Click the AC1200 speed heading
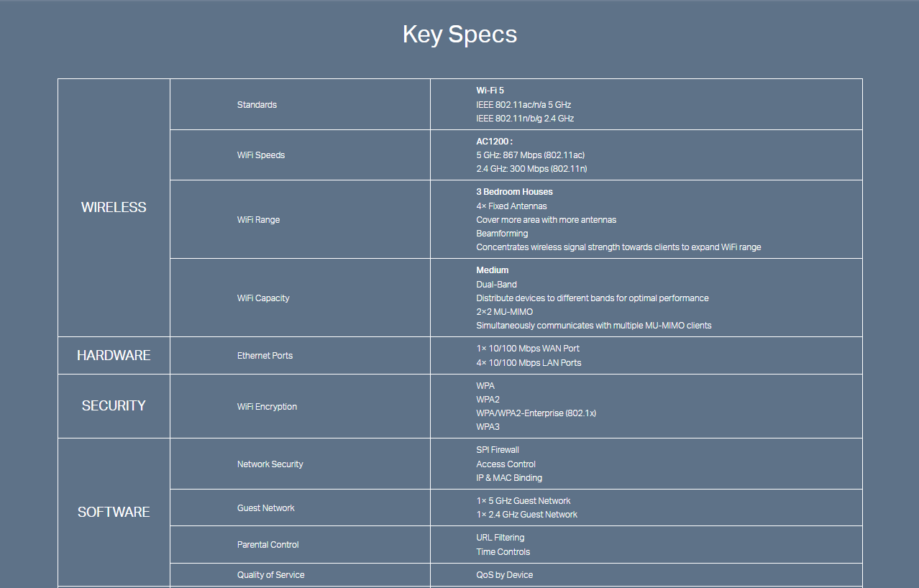The height and width of the screenshot is (588, 919). 494,142
